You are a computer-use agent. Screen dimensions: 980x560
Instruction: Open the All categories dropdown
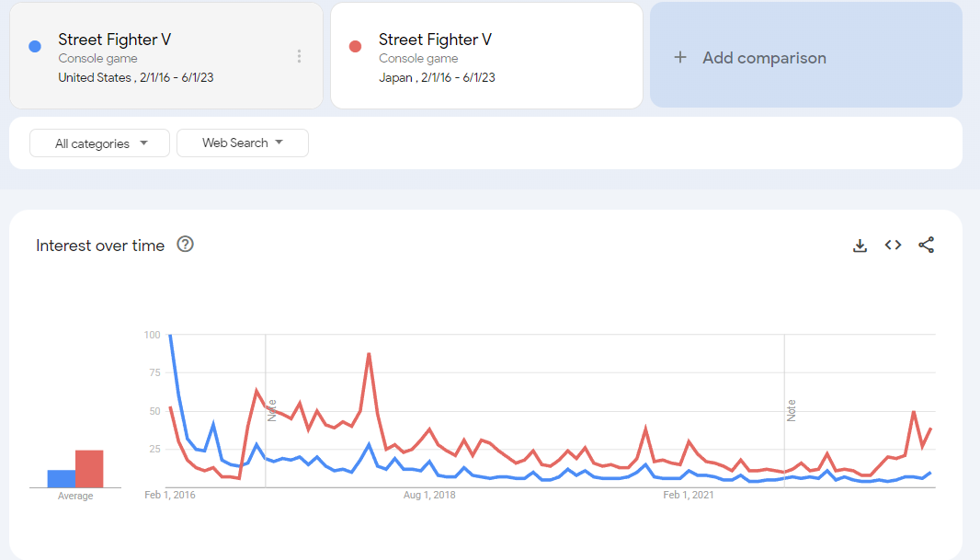tap(100, 143)
